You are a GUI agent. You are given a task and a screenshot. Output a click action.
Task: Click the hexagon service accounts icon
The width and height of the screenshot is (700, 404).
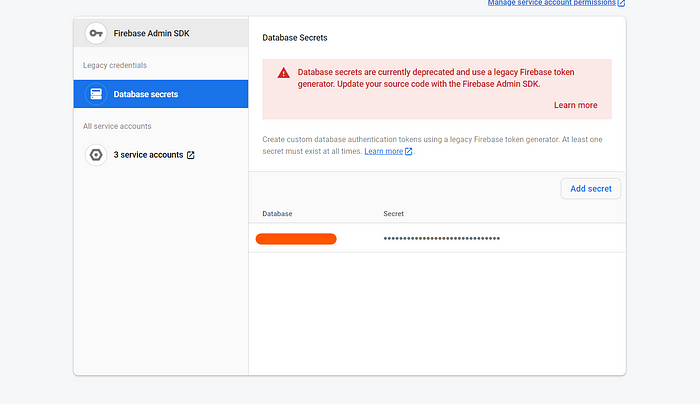[x=96, y=155]
